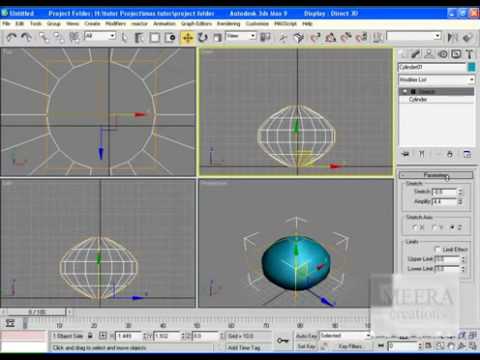The height and width of the screenshot is (360, 480).
Task: Click the Set Key button
Action: coord(306,346)
